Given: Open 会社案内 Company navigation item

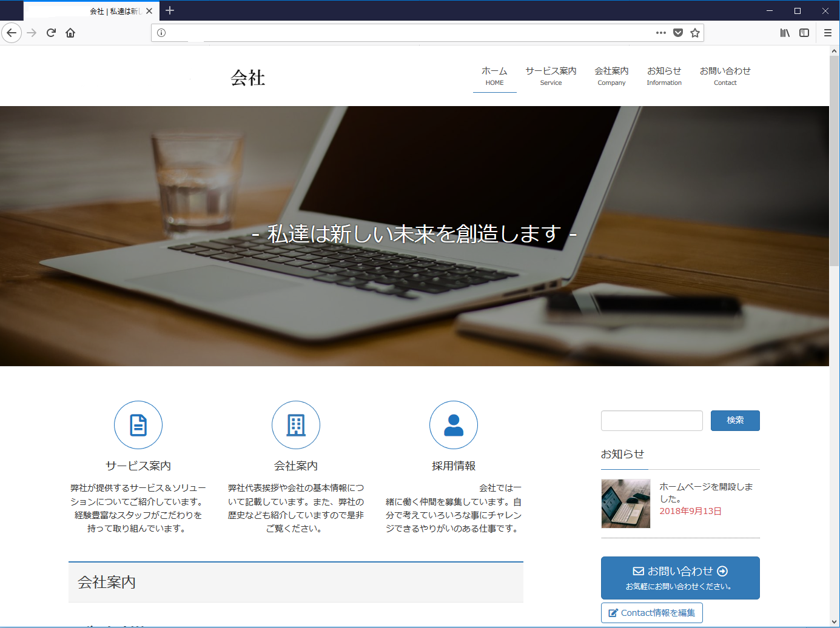Looking at the screenshot, I should (x=611, y=76).
